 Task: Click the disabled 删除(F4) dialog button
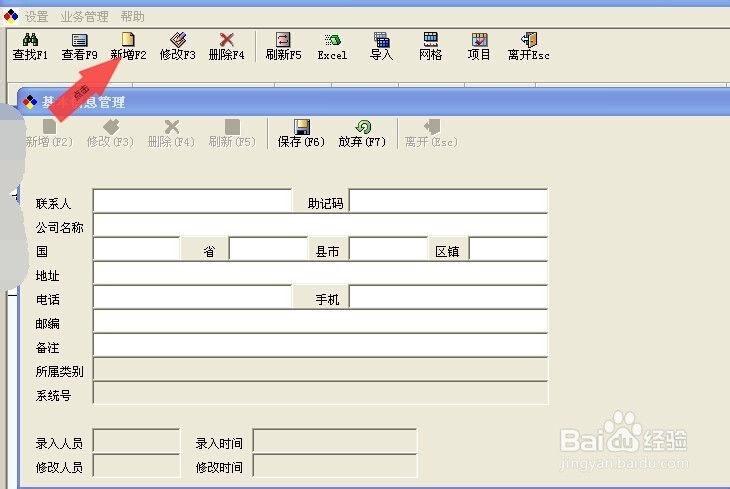pyautogui.click(x=171, y=134)
